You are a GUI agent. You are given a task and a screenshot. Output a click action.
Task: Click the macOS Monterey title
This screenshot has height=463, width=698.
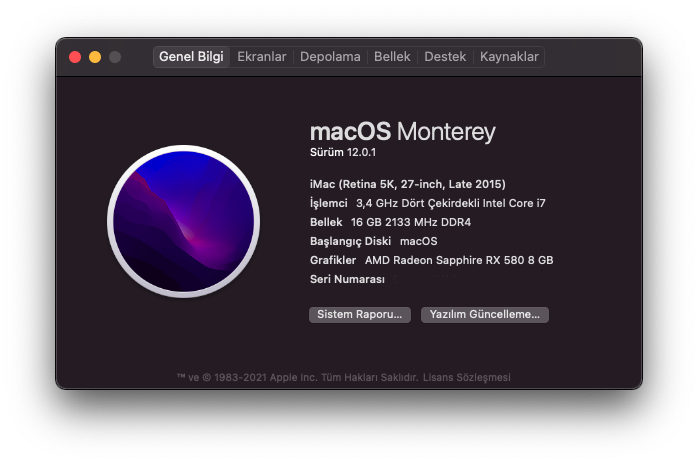pyautogui.click(x=402, y=132)
